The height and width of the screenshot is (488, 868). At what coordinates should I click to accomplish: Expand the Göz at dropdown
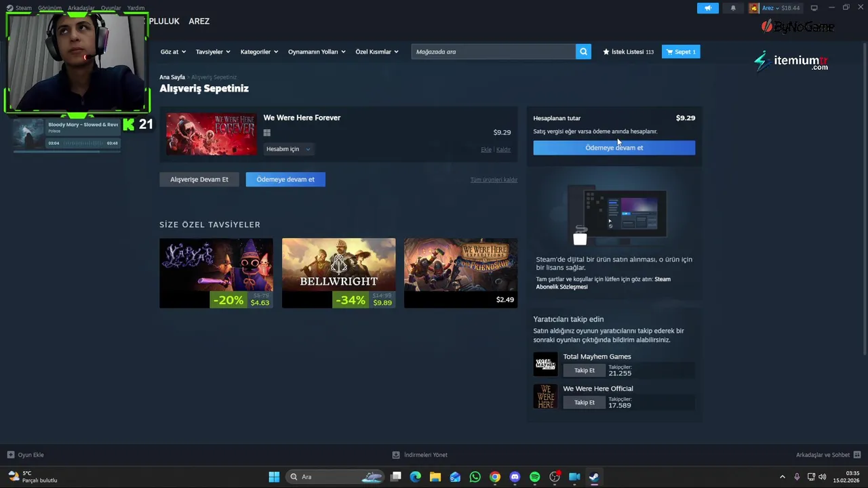click(173, 52)
